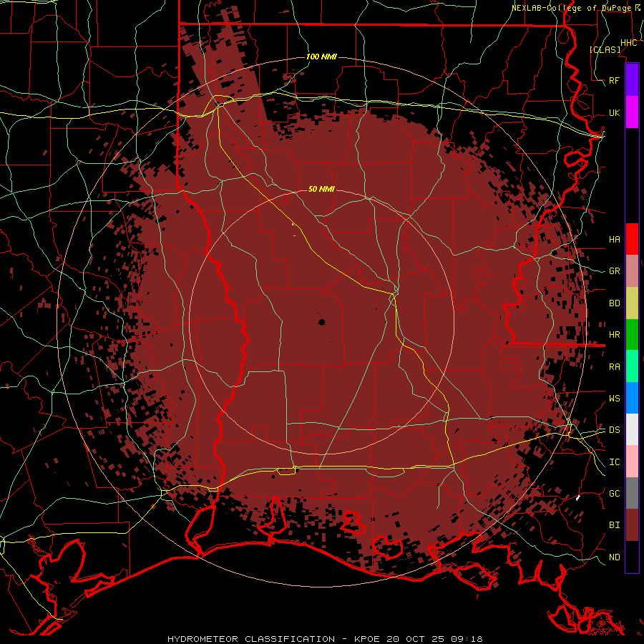Click the RF purple color swatch in legend
644x644 pixels.
click(x=632, y=80)
